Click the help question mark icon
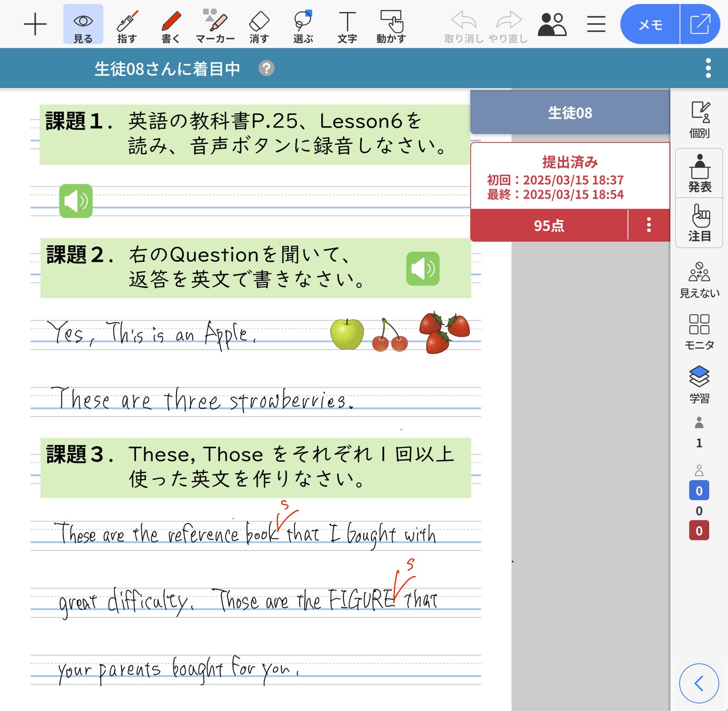Image resolution: width=728 pixels, height=711 pixels. 267,68
